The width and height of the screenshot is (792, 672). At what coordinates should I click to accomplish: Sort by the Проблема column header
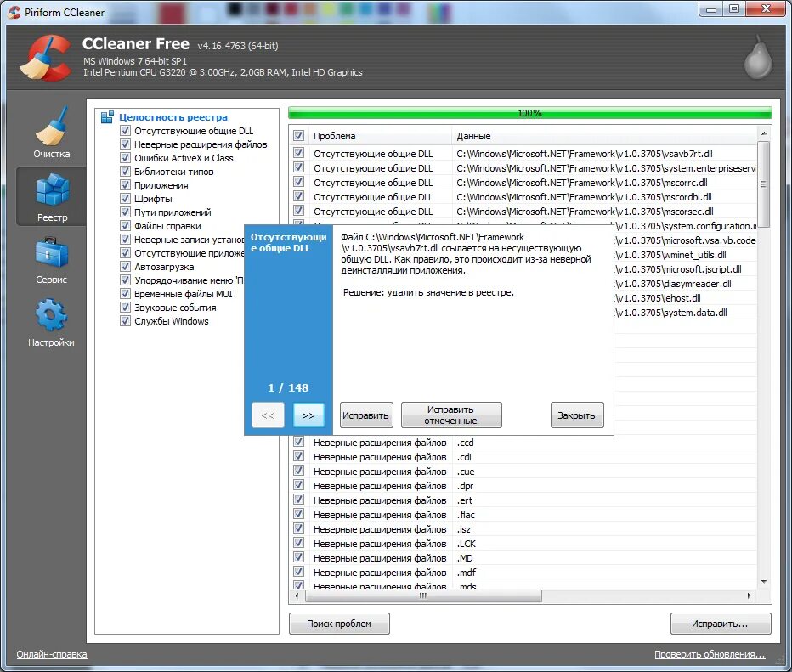coord(380,136)
